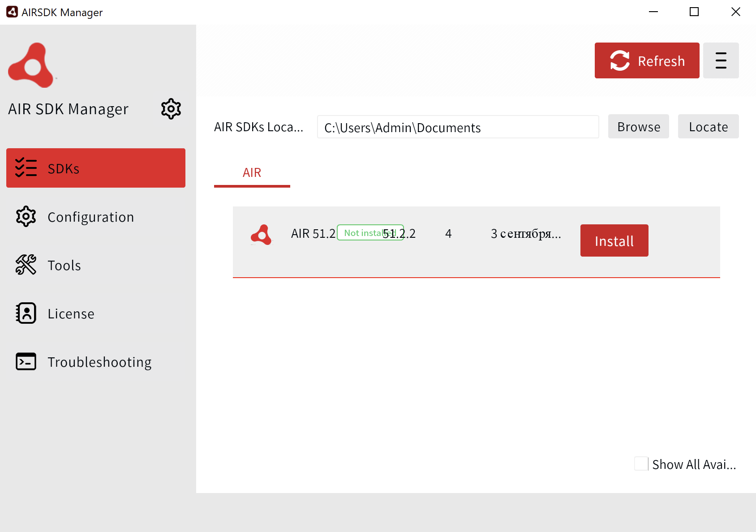
Task: Click the Locate button
Action: click(x=708, y=126)
